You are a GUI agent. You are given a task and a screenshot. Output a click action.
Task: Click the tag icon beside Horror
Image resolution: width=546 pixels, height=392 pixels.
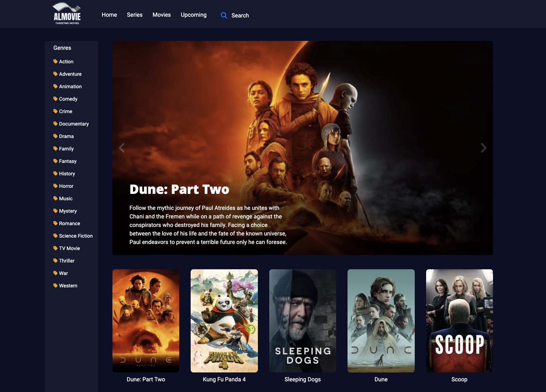(55, 186)
